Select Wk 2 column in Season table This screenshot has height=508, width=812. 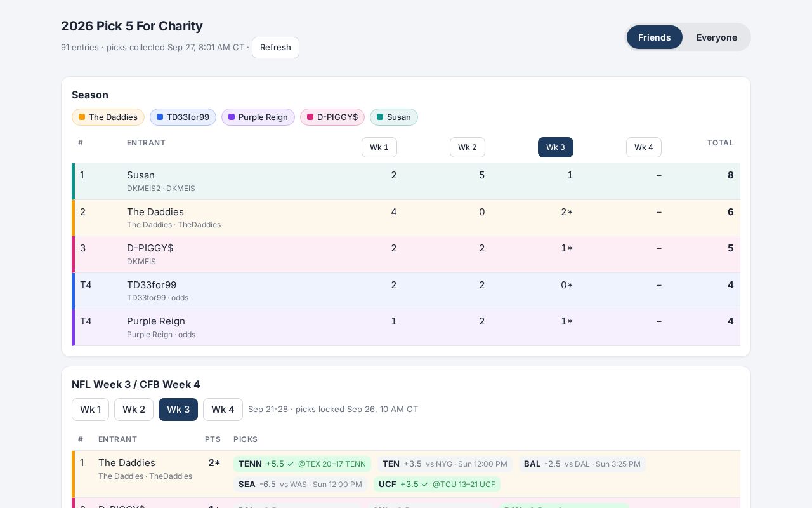pos(468,147)
